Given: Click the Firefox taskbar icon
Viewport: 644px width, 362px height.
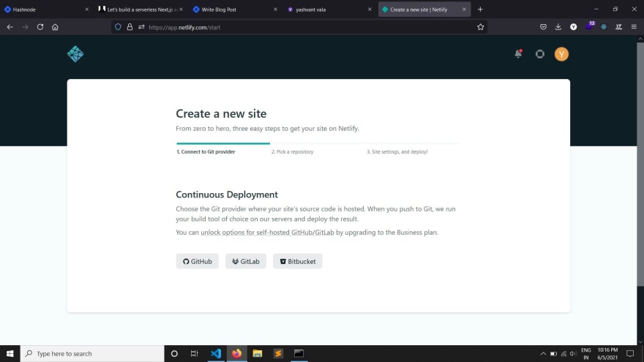Looking at the screenshot, I should click(x=236, y=353).
